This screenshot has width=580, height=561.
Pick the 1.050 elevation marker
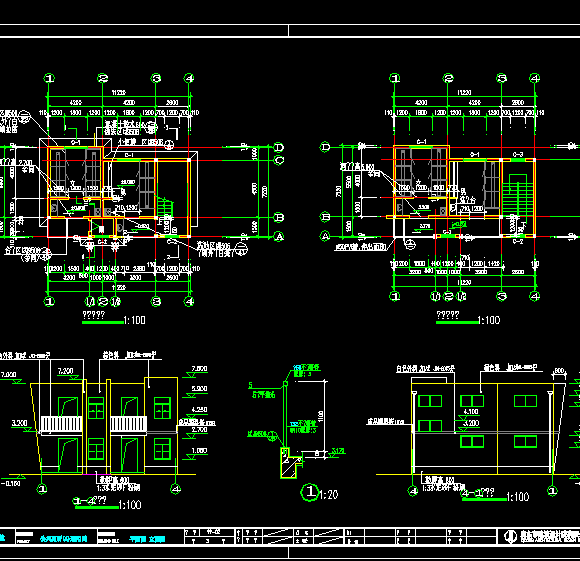click(x=199, y=450)
